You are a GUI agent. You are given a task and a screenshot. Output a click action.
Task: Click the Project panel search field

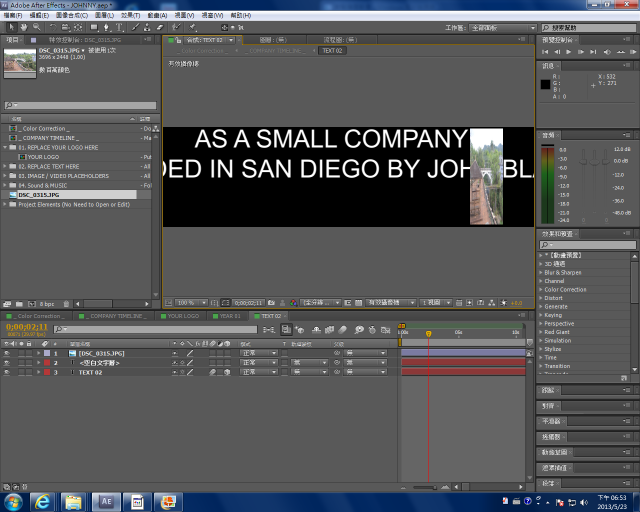coord(80,105)
